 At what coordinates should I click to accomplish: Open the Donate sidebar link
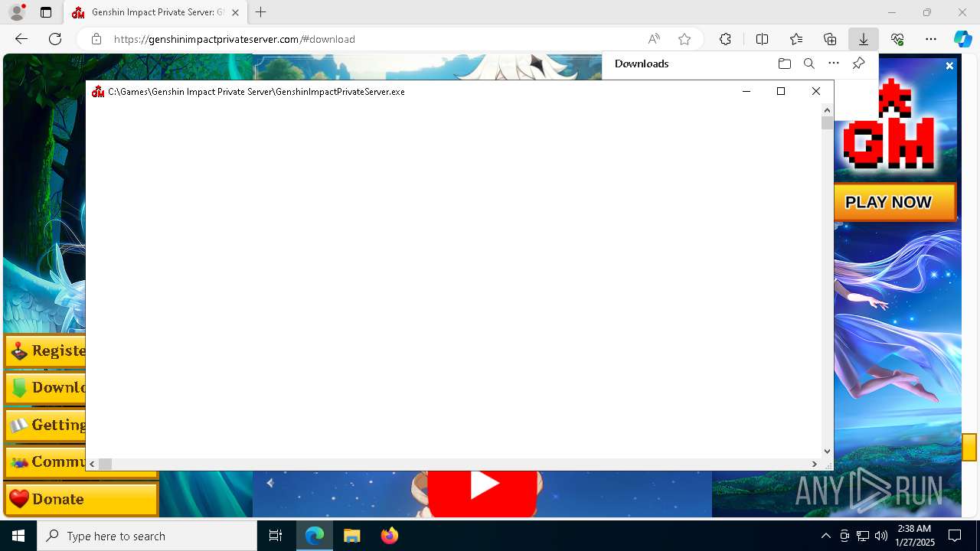[x=81, y=499]
